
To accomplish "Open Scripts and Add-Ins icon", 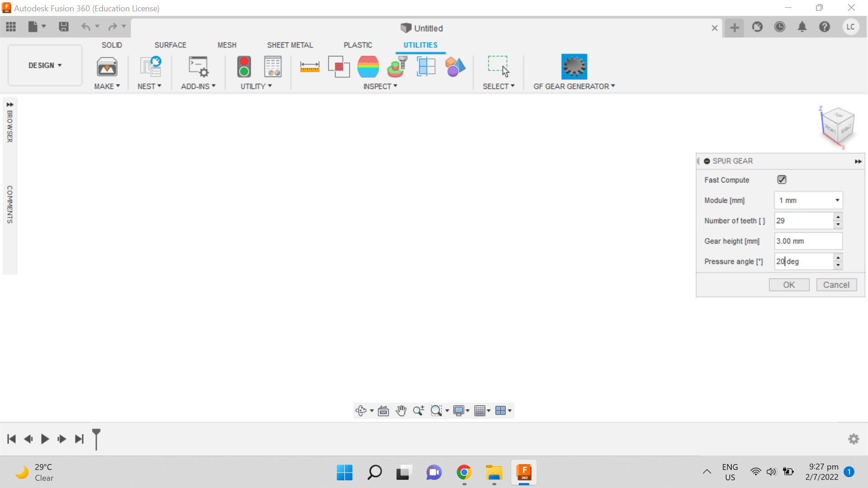I will (x=198, y=67).
